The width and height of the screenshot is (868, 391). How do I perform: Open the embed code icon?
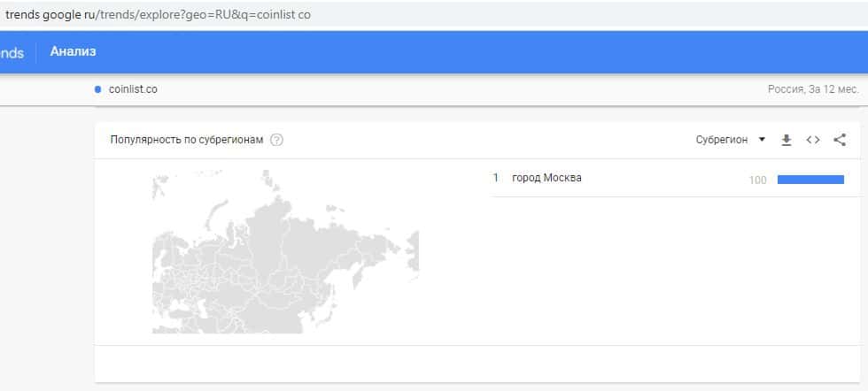813,140
